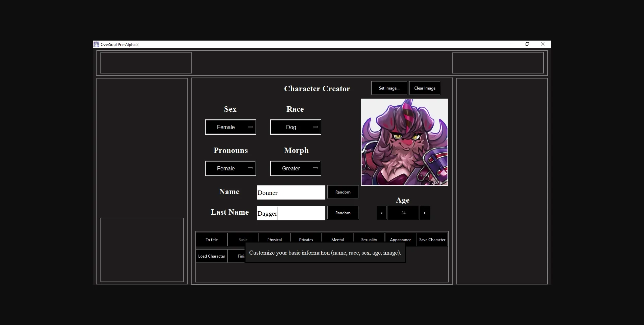Open the Pronouns dropdown
The image size is (644, 325).
230,168
